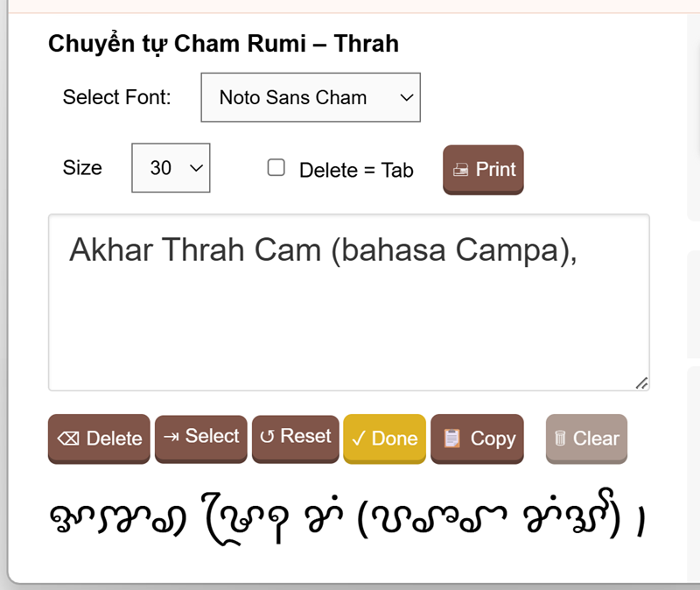Image resolution: width=700 pixels, height=590 pixels.
Task: Click the tab arrow icon on Select button
Action: point(171,437)
